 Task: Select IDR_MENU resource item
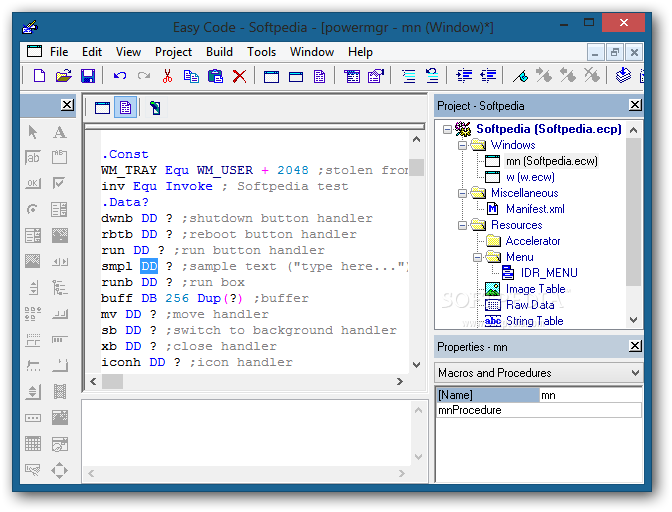click(549, 273)
